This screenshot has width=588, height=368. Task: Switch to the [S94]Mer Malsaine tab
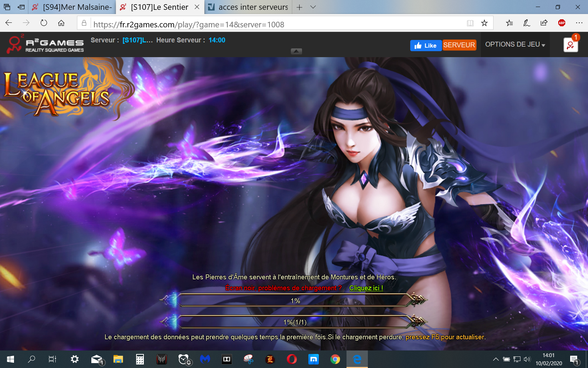[73, 7]
